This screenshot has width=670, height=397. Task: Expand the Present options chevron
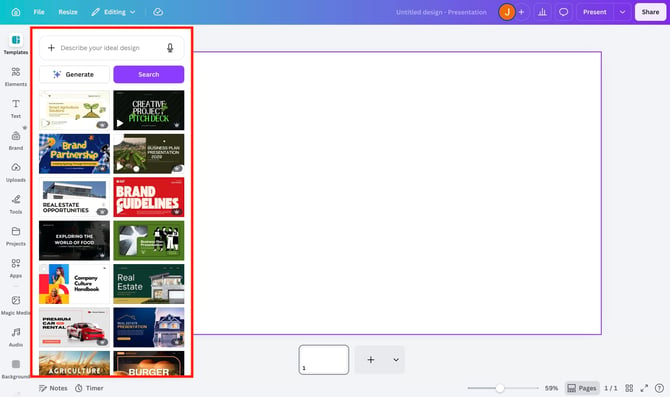pos(622,12)
